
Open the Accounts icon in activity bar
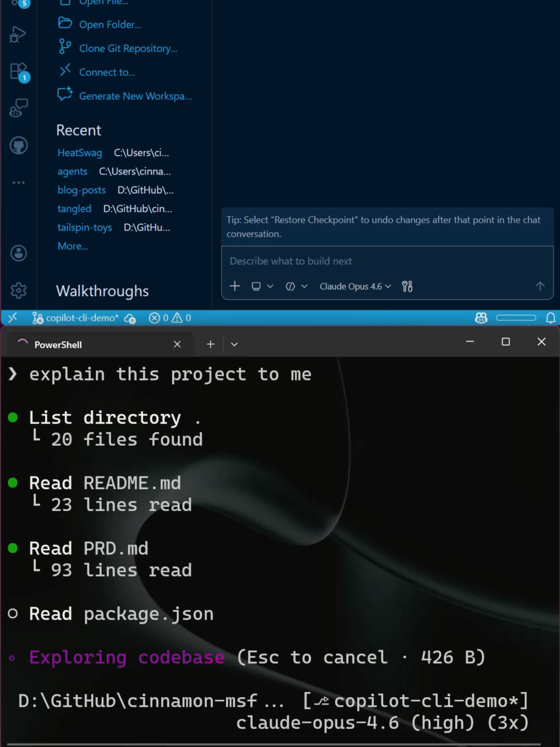point(18,253)
